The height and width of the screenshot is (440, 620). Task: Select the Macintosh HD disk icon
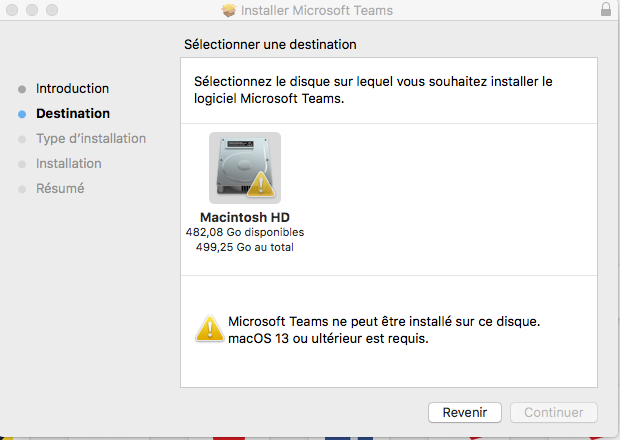coord(245,168)
